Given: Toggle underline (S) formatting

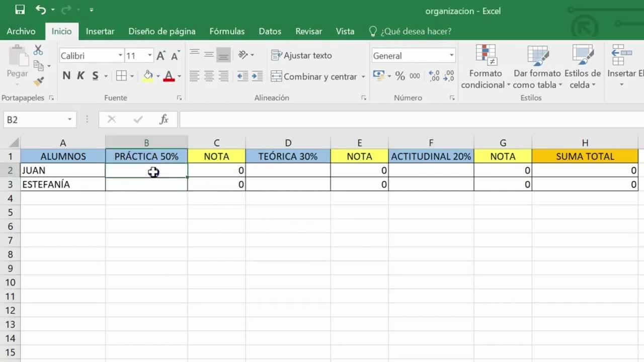Looking at the screenshot, I should tap(95, 76).
